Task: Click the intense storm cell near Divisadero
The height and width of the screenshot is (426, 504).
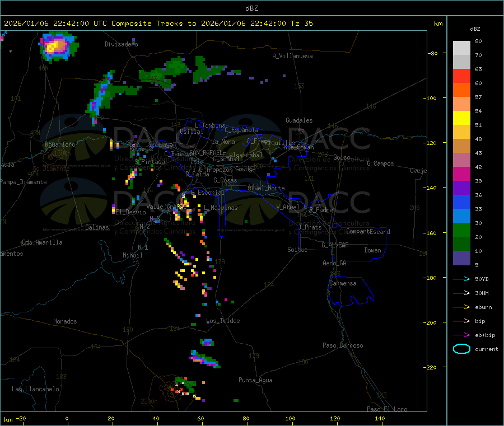Action: 57,46
